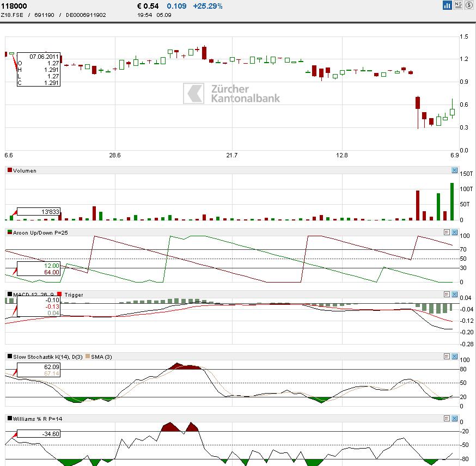
Task: Click the Slow Stochastik black legend square
Action: (10, 356)
